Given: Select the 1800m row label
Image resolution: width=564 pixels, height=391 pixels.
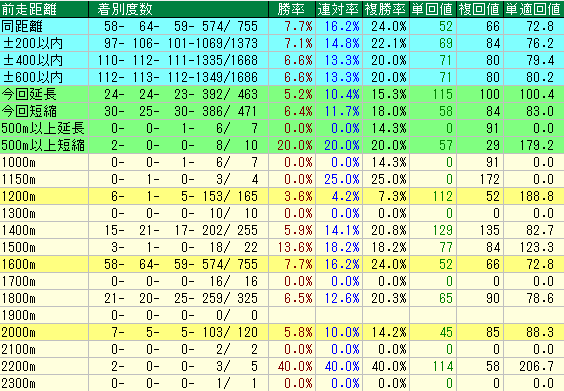Looking at the screenshot, I should (x=19, y=298).
